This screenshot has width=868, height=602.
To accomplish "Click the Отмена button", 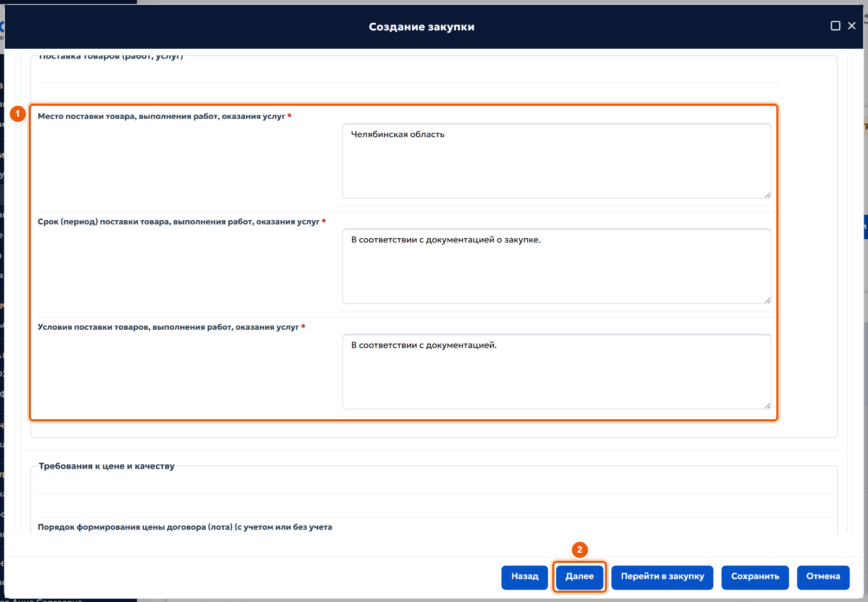I will point(823,577).
